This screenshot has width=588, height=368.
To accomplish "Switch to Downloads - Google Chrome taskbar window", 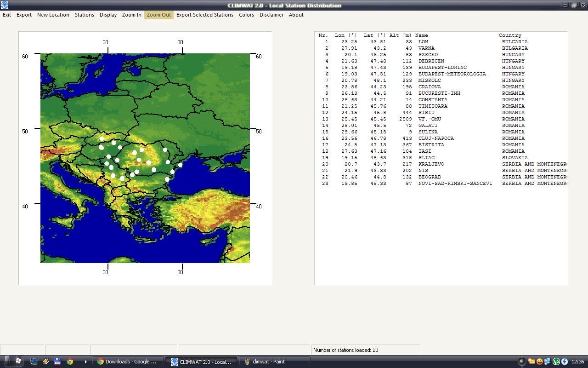I will tap(127, 362).
